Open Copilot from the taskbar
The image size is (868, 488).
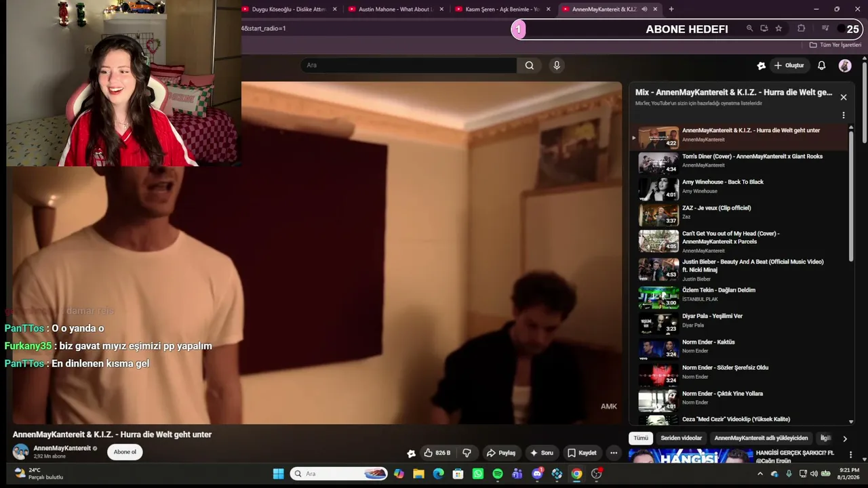tap(399, 474)
